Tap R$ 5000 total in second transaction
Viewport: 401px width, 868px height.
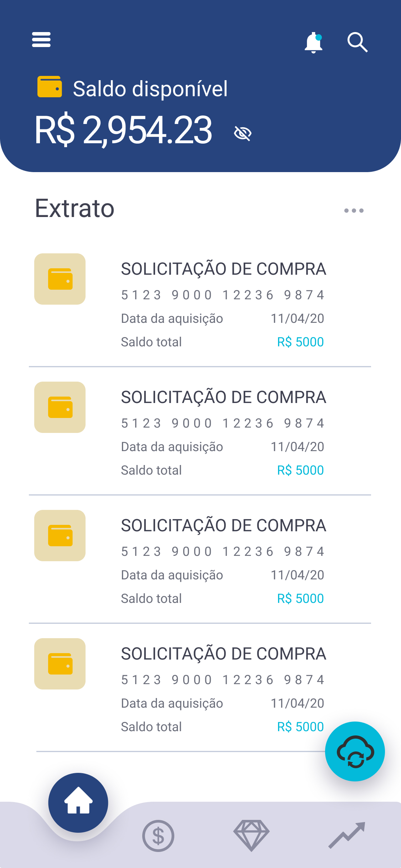(300, 470)
